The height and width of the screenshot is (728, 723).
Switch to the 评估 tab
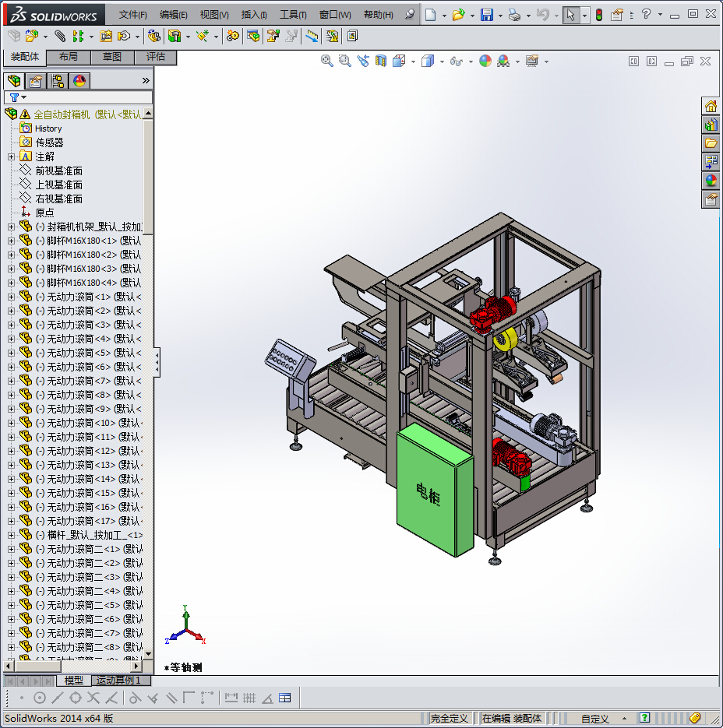tap(156, 57)
